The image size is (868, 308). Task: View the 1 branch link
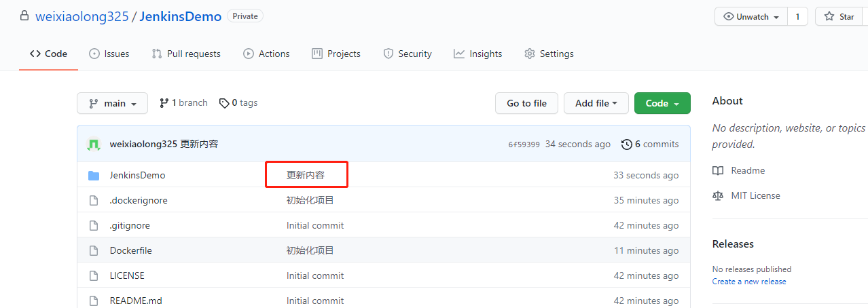pyautogui.click(x=183, y=103)
